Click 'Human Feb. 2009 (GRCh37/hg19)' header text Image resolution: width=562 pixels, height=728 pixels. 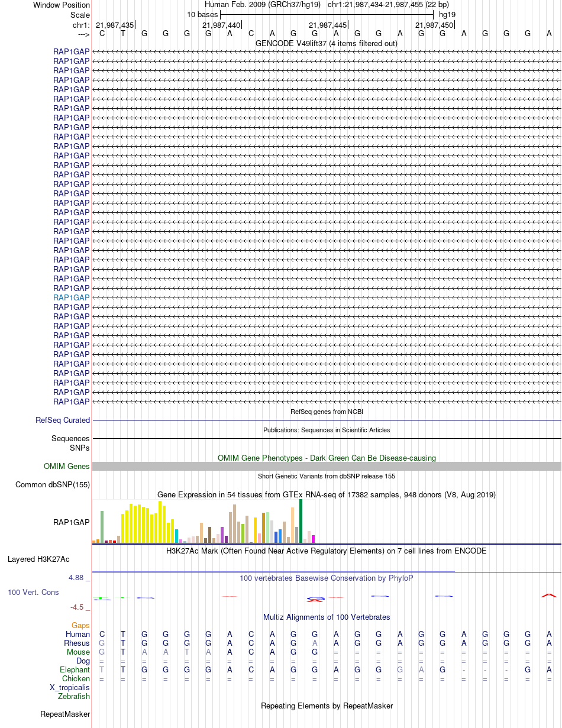[262, 5]
